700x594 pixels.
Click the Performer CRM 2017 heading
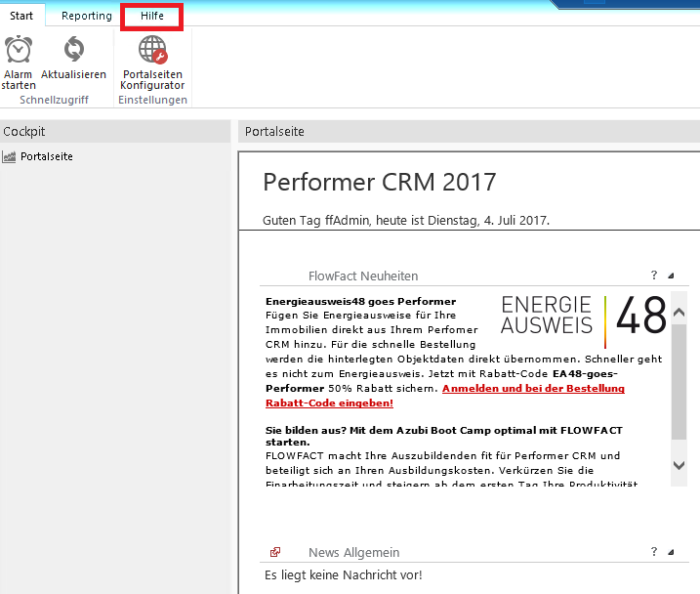(x=380, y=183)
